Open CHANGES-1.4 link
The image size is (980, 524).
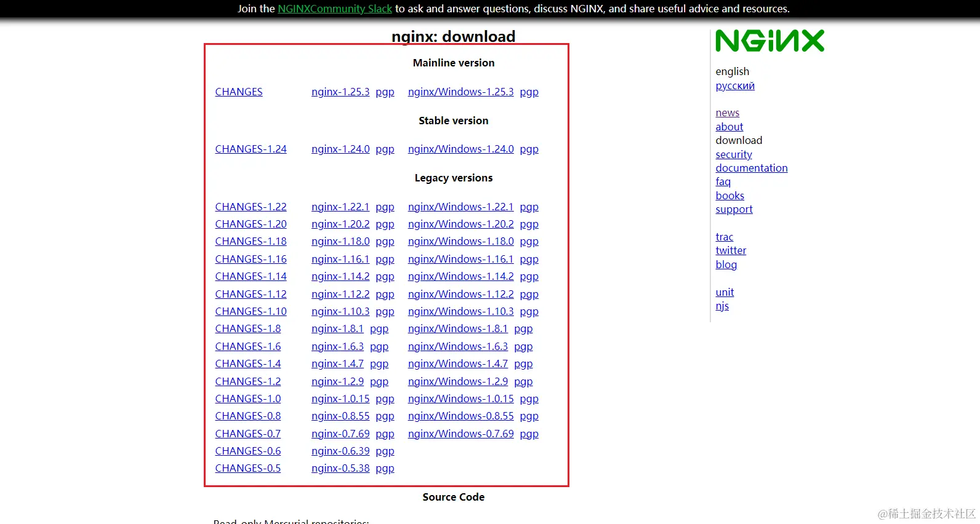247,363
